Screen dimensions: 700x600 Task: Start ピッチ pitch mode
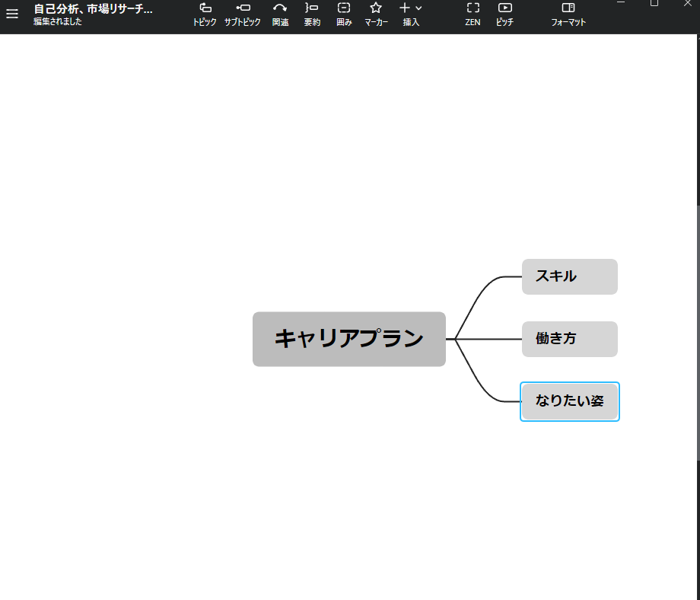coord(505,14)
